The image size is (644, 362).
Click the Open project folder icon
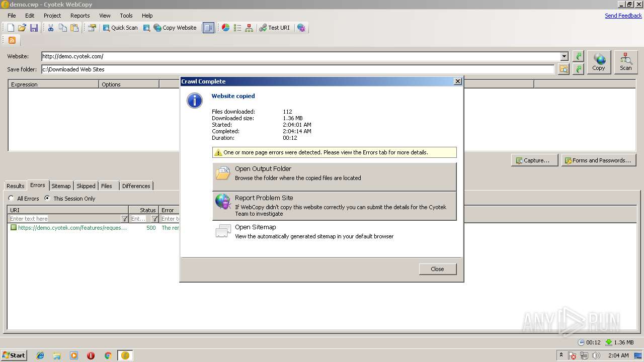[x=22, y=28]
